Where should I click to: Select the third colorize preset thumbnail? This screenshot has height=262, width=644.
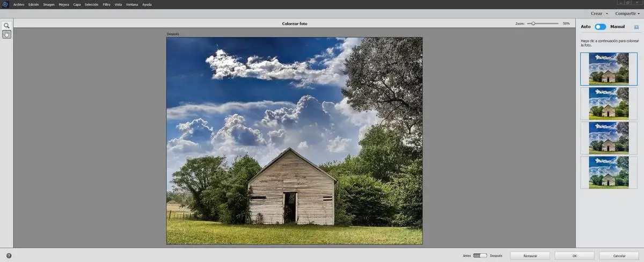[609, 137]
